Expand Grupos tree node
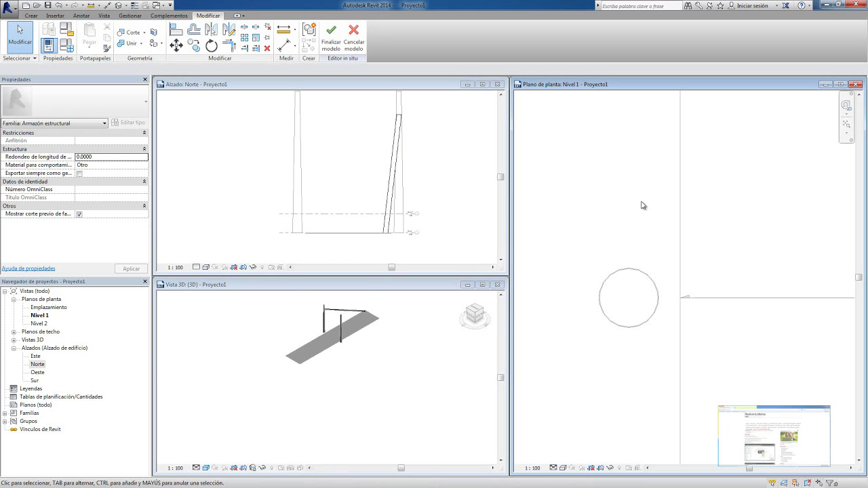 tap(5, 421)
